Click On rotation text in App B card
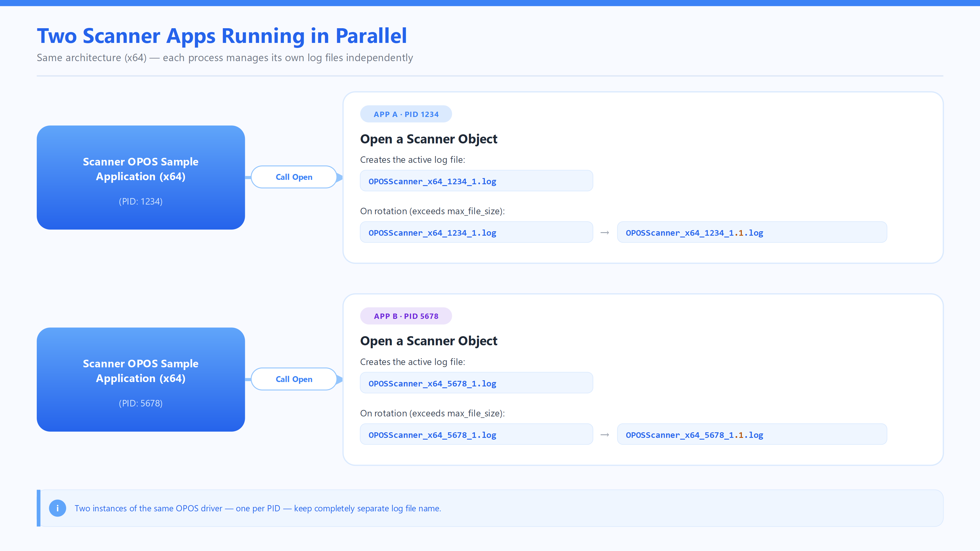 433,413
